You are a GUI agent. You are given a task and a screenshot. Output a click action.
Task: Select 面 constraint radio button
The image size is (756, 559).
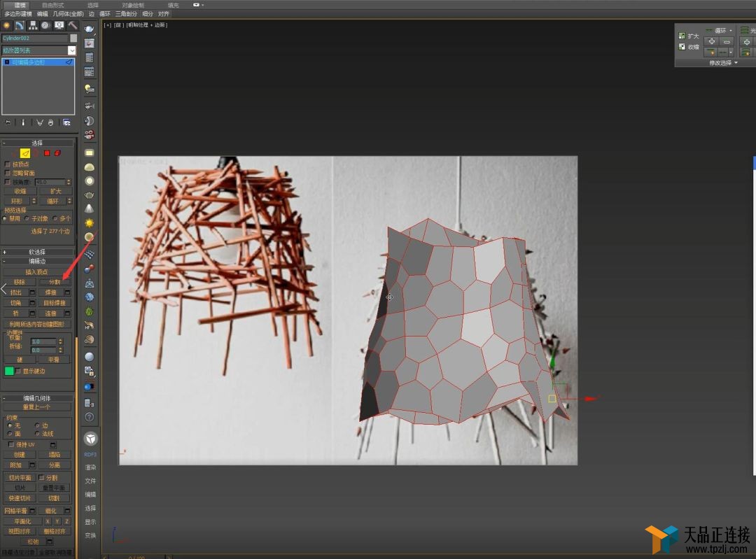coord(10,434)
